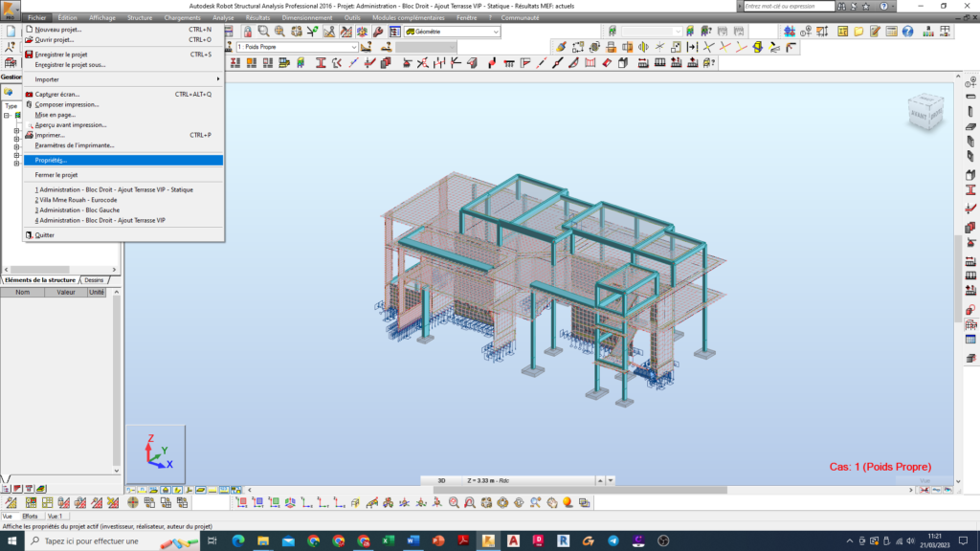Select the paintbrush icon in the floating toolbar
This screenshot has height=551, width=980.
point(563,45)
